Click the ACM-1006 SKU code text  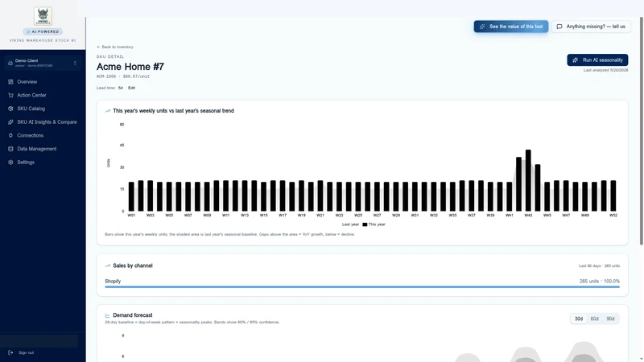click(x=106, y=76)
